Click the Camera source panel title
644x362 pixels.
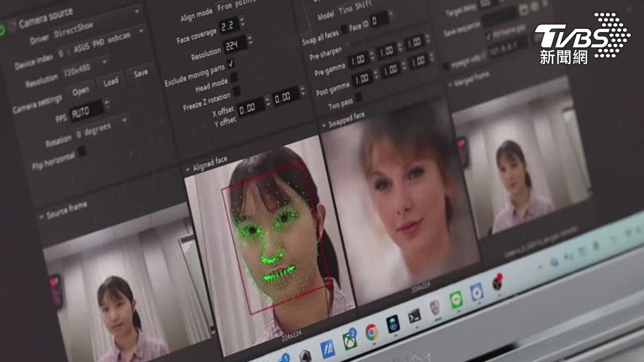click(x=46, y=17)
